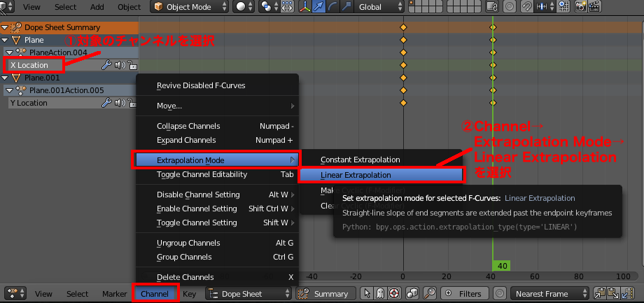The image size is (644, 303).
Task: Choose Ungroup Channels
Action: click(217, 243)
